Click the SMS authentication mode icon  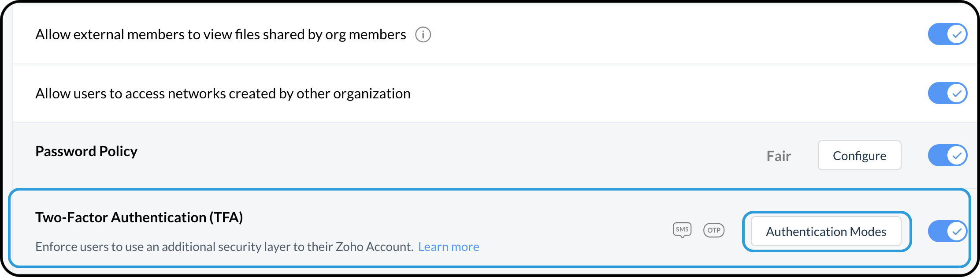click(x=682, y=230)
